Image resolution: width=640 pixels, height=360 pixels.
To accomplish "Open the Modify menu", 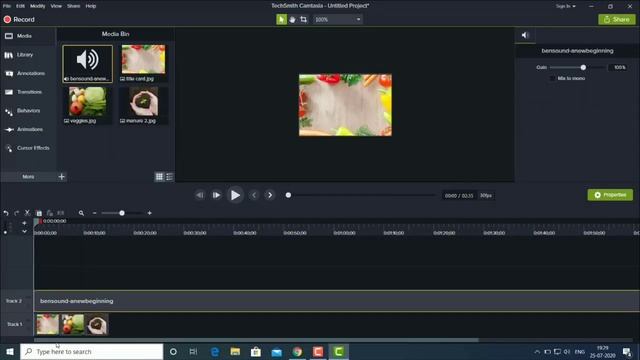I will 38,6.
